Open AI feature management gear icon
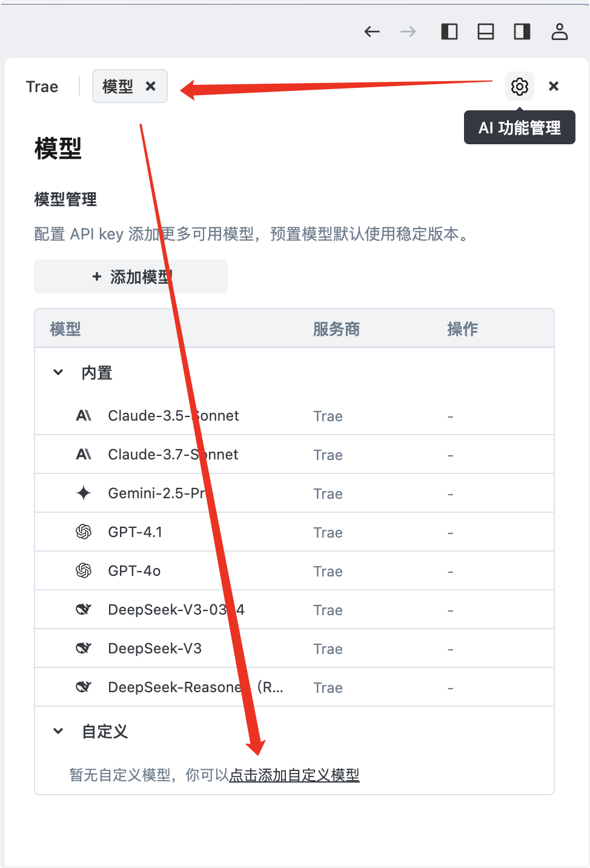This screenshot has height=868, width=590. tap(519, 87)
